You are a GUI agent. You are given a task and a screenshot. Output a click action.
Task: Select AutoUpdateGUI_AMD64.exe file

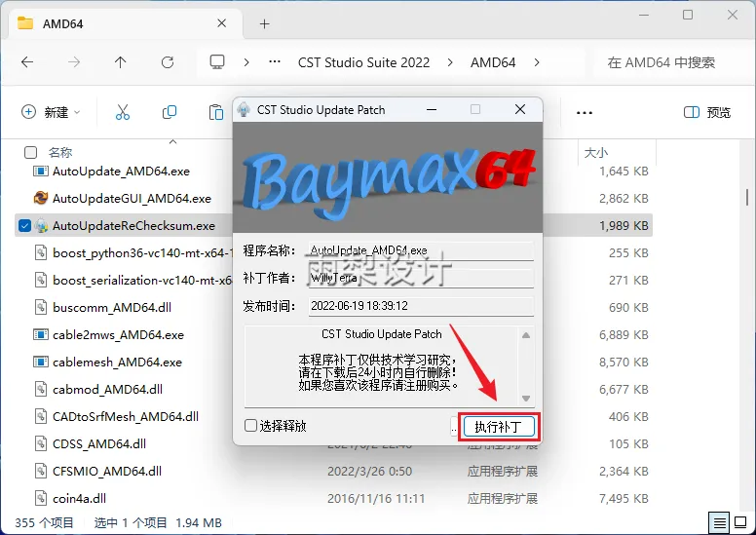pyautogui.click(x=132, y=198)
